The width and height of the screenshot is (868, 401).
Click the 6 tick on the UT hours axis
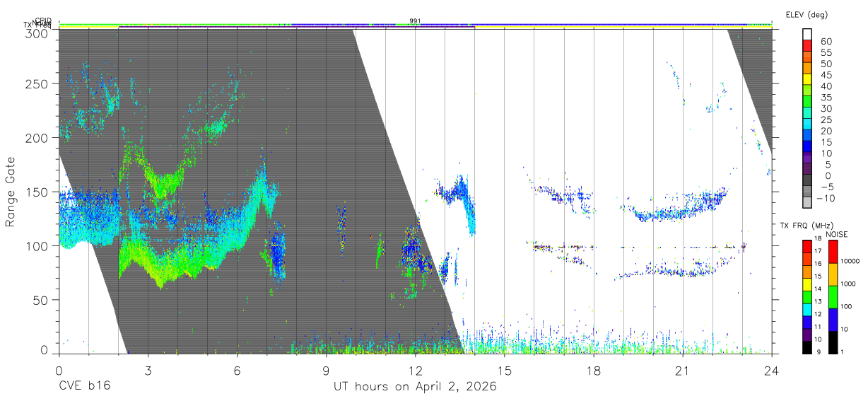pos(237,371)
